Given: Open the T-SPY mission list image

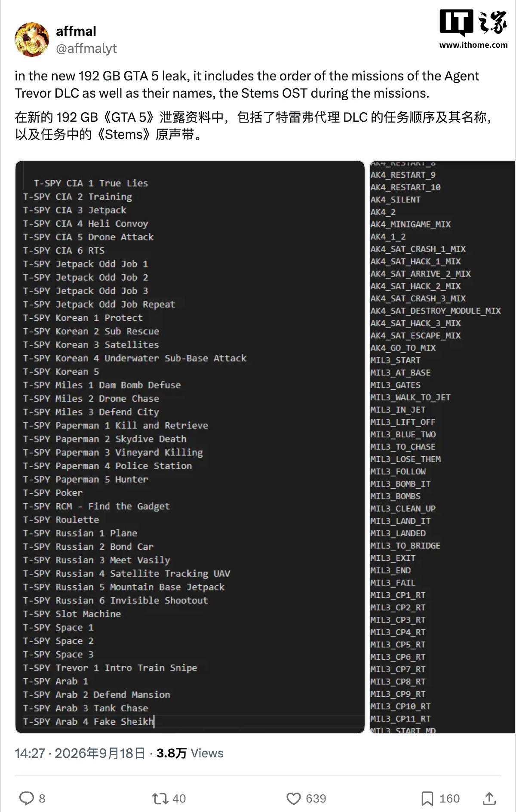Looking at the screenshot, I should point(190,447).
